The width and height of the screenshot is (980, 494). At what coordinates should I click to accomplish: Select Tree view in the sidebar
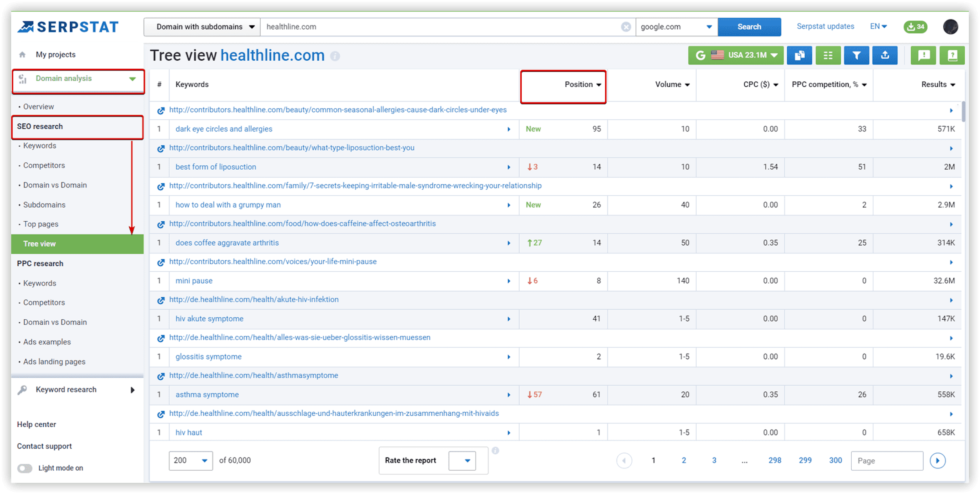click(x=77, y=244)
